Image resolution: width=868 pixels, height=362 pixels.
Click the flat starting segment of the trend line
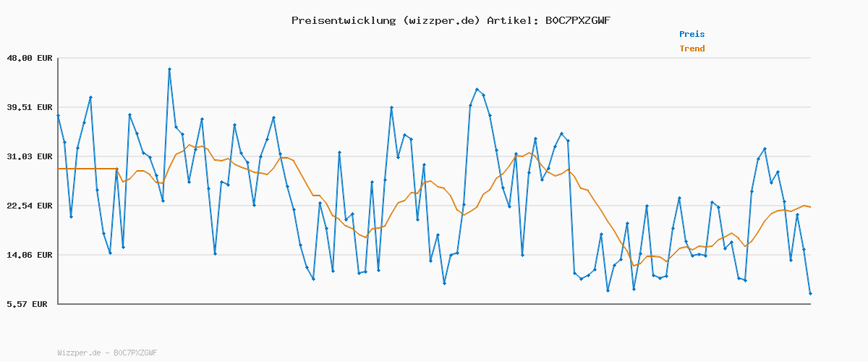[x=87, y=169]
